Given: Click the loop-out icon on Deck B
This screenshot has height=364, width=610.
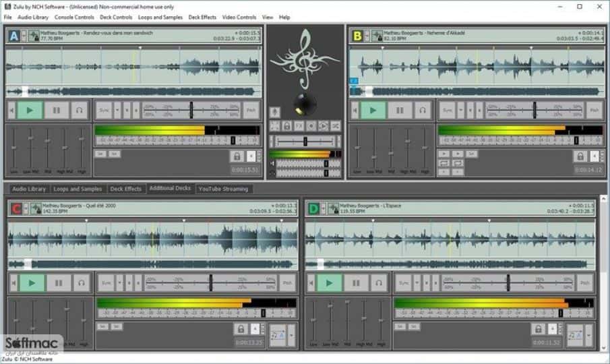Looking at the screenshot, I should (458, 163).
